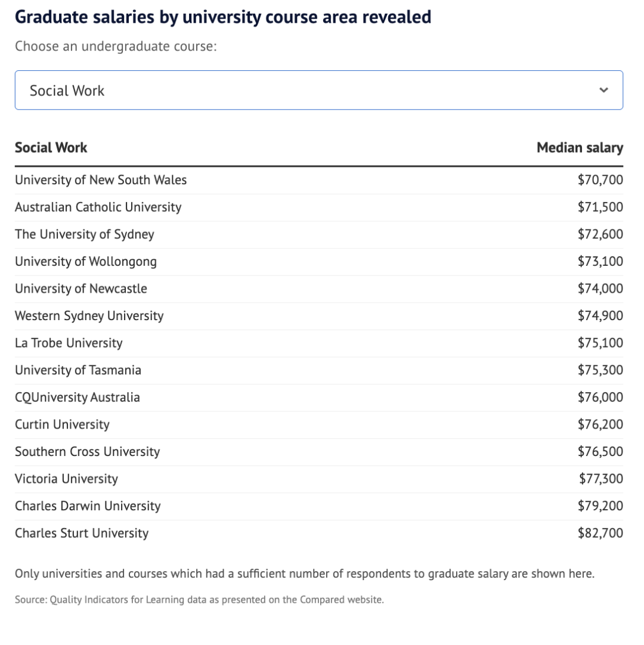Click Charles Sturt University's $82,700 salary
The width and height of the screenshot is (644, 645).
[600, 533]
